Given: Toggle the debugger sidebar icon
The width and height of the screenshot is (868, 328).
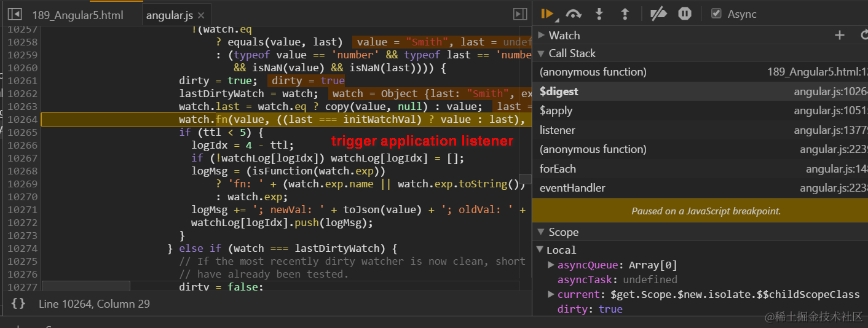Looking at the screenshot, I should (520, 14).
